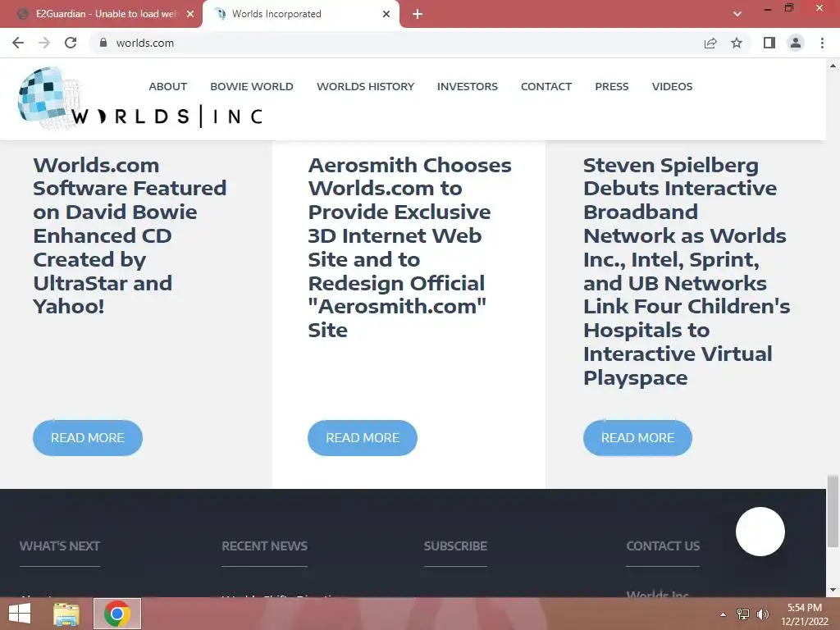Visit the PRESS page

pos(612,86)
